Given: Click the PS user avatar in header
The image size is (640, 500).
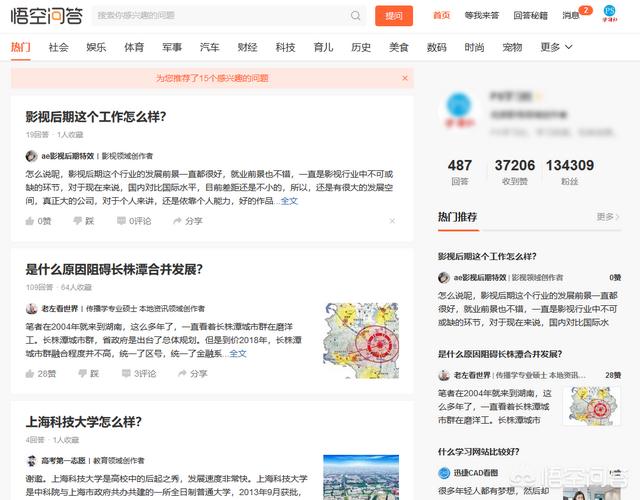Looking at the screenshot, I should tap(610, 14).
